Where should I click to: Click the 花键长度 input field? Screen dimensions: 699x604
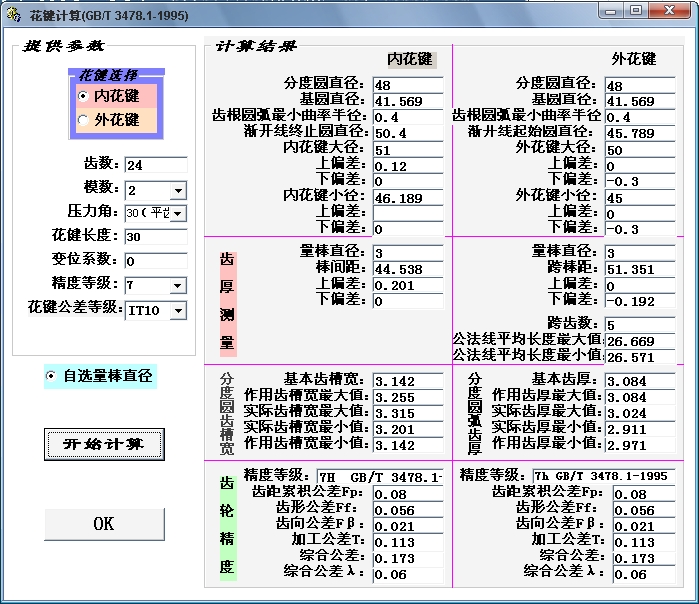pos(156,237)
